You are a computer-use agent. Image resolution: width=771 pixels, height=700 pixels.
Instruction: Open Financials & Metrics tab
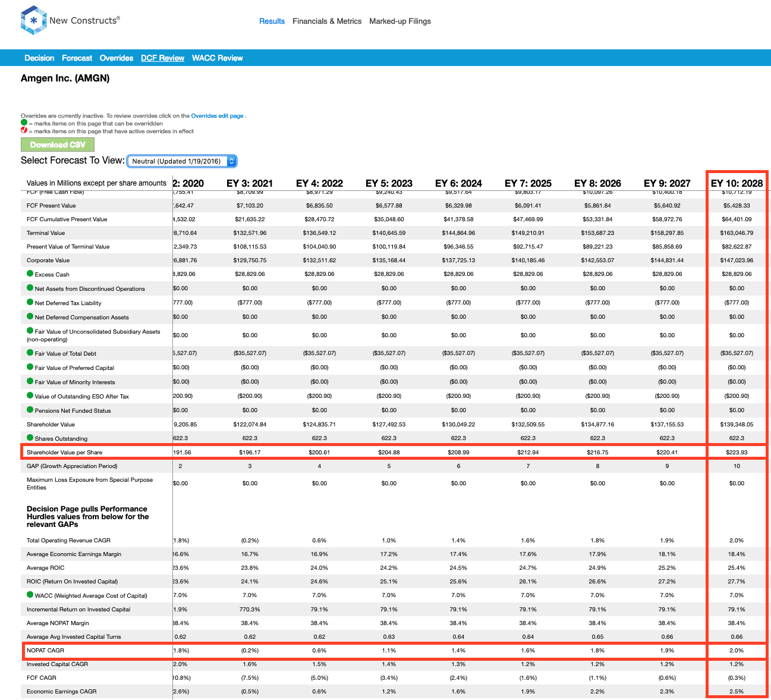327,21
